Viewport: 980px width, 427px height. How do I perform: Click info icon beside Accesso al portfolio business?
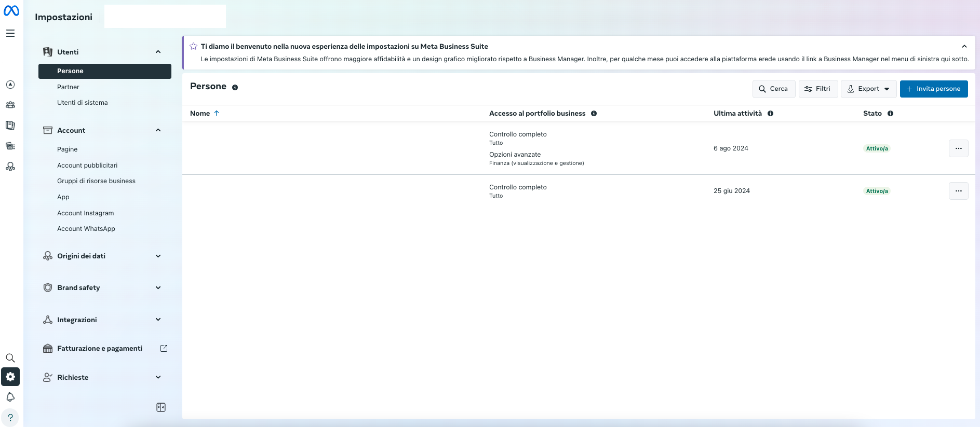(594, 114)
